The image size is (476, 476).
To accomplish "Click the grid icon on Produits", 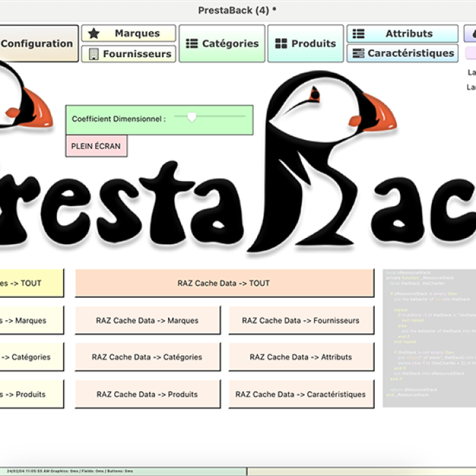I will pyautogui.click(x=281, y=44).
